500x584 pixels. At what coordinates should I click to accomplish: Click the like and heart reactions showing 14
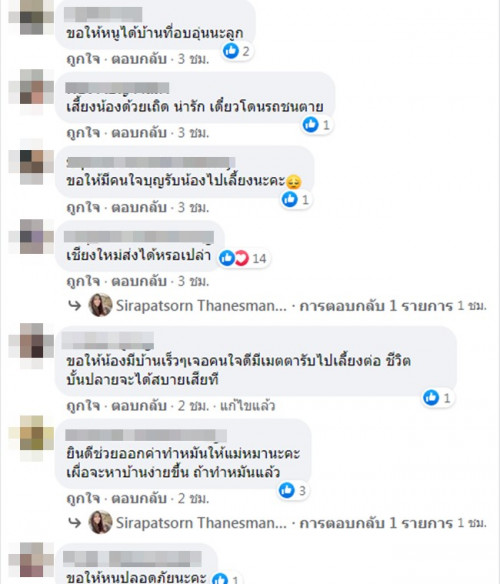point(244,258)
